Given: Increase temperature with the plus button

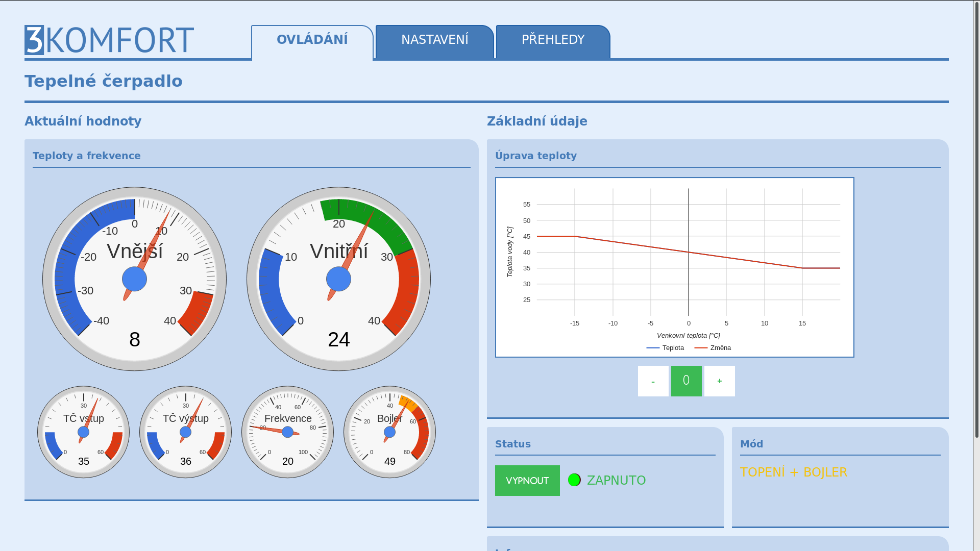Looking at the screenshot, I should click(x=720, y=381).
